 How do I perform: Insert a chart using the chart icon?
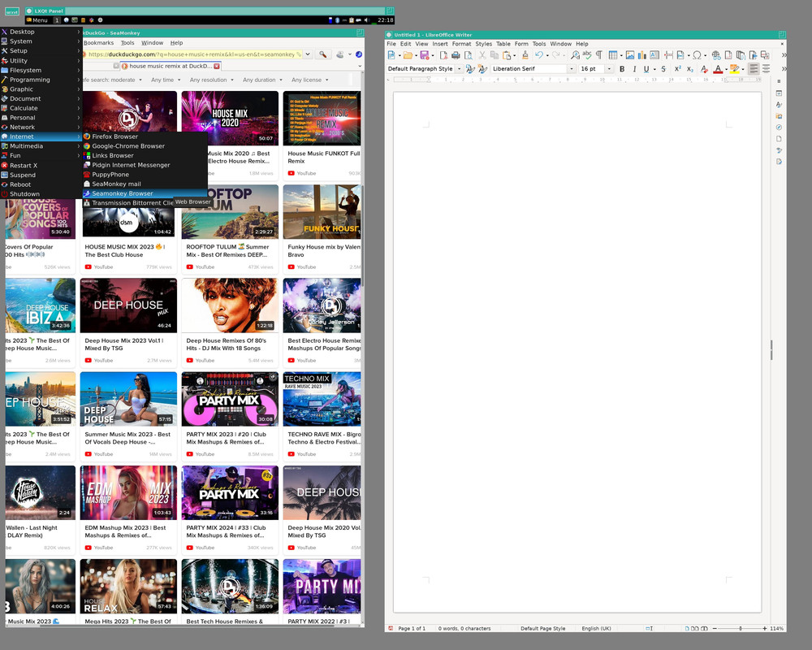coord(642,55)
